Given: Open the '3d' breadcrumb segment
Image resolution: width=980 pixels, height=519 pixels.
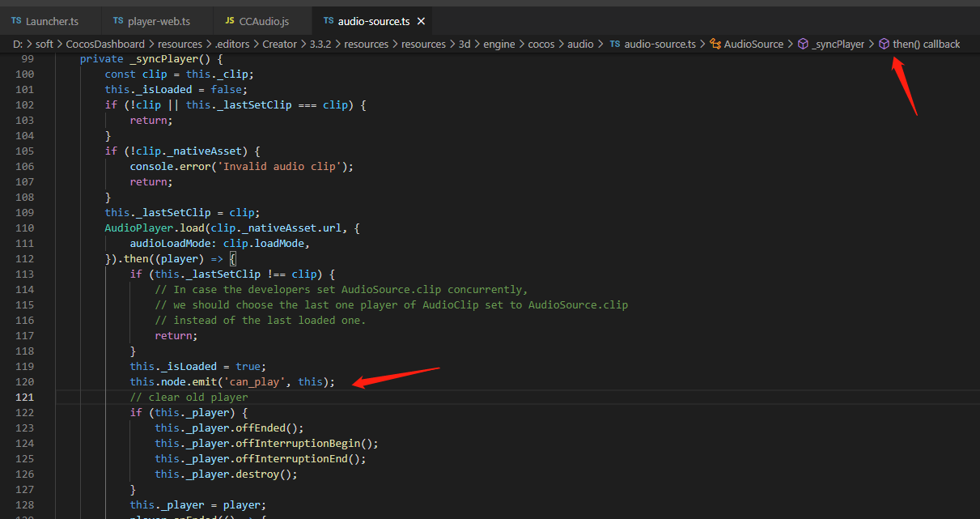Looking at the screenshot, I should pos(465,44).
